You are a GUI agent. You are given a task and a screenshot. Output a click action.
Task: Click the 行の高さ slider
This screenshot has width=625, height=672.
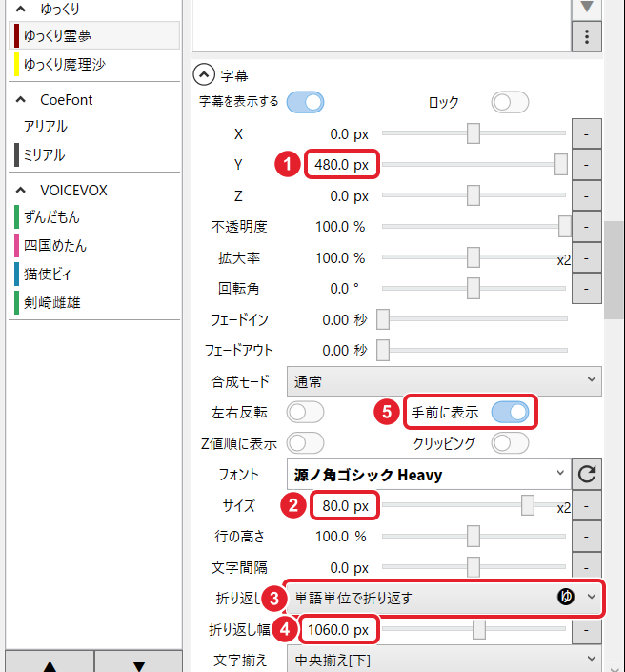pos(474,536)
